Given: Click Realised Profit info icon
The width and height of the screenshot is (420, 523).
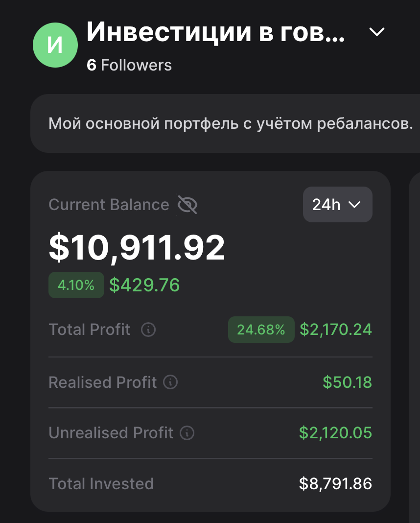Looking at the screenshot, I should point(170,382).
